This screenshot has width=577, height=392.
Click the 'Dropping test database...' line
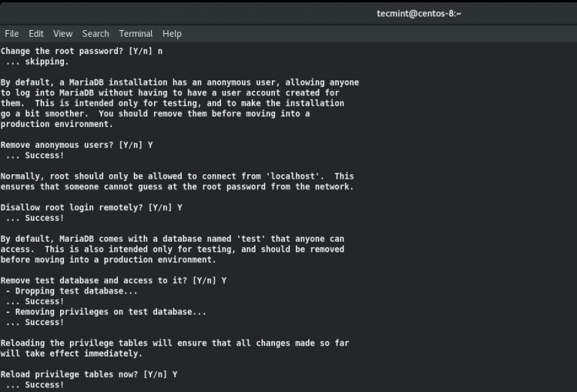pos(71,291)
